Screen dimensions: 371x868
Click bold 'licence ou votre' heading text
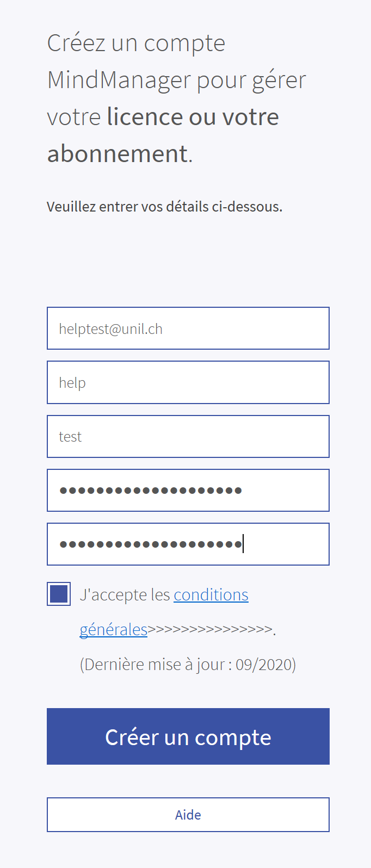(x=193, y=117)
